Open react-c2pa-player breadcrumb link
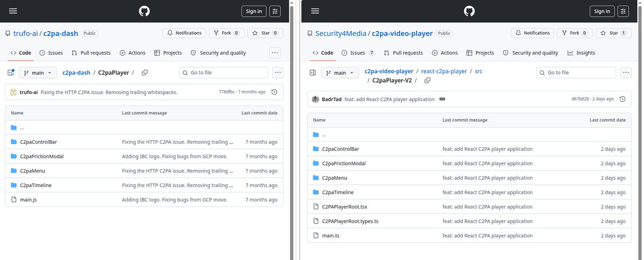644x260 pixels. [444, 71]
